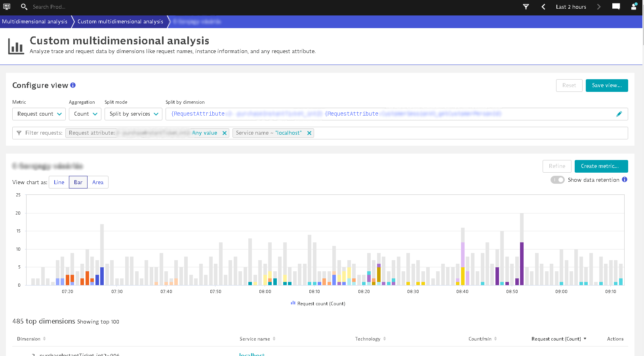Screen dimensions: 644x356
Task: Go to previous timeframe with left arrow
Action: tap(543, 7)
